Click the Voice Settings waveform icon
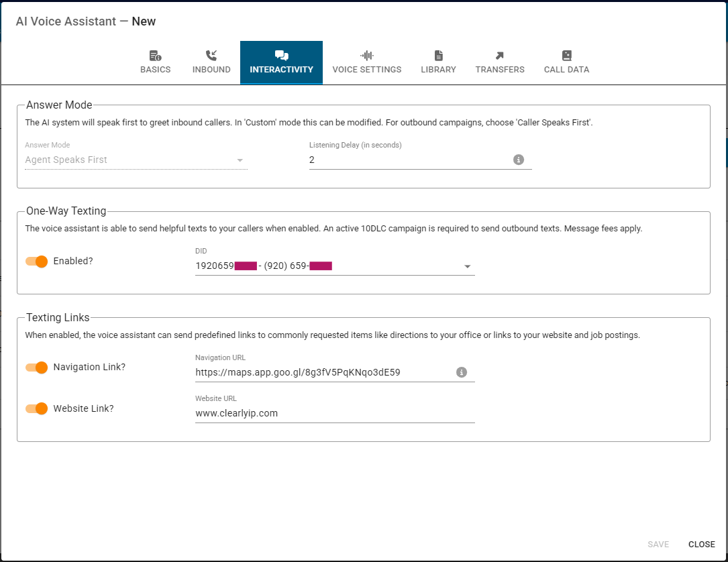728x562 pixels. [367, 56]
